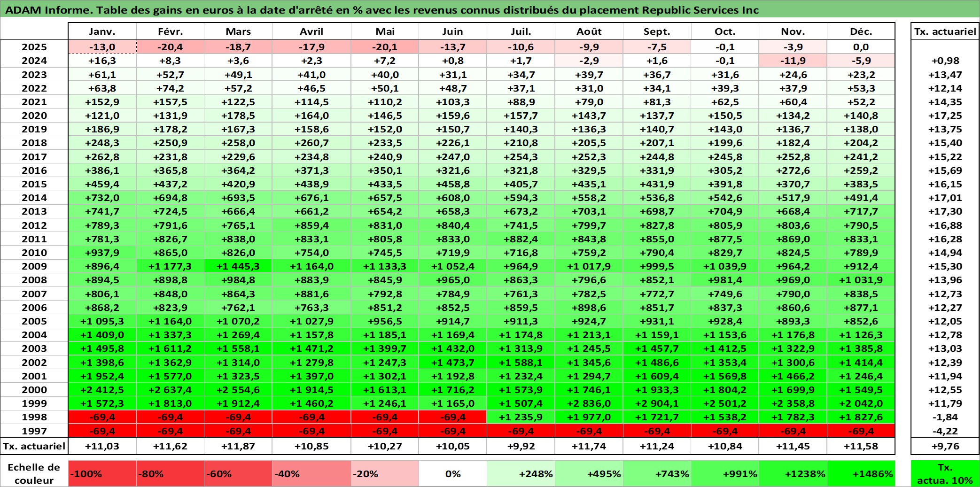Screen dimensions: 980x487
Task: Click the 'Juin' column header
Action: 453,31
